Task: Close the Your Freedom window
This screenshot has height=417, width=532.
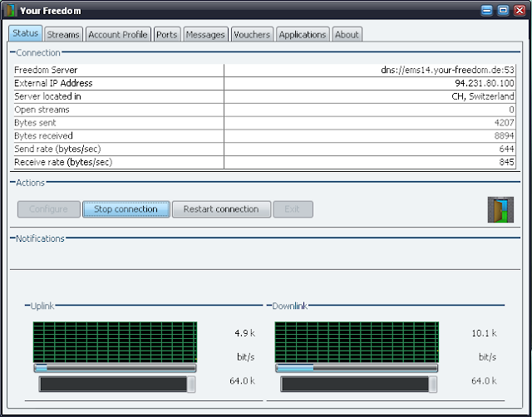Action: tap(520, 11)
